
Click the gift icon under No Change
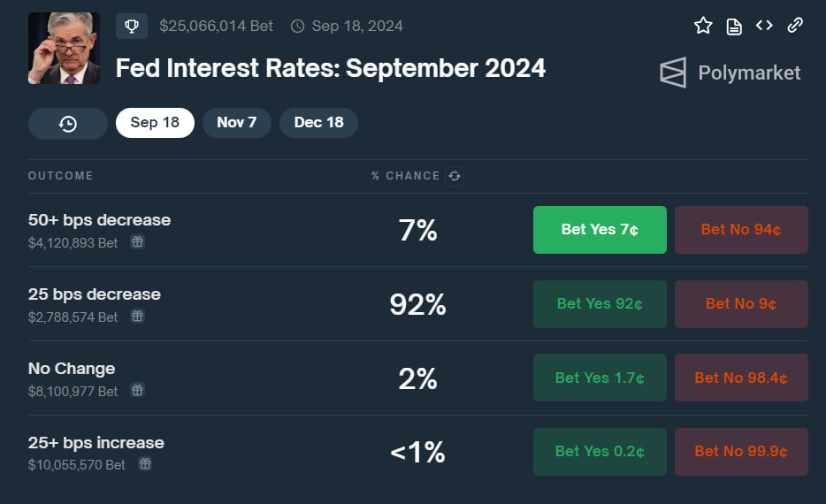[x=137, y=390]
